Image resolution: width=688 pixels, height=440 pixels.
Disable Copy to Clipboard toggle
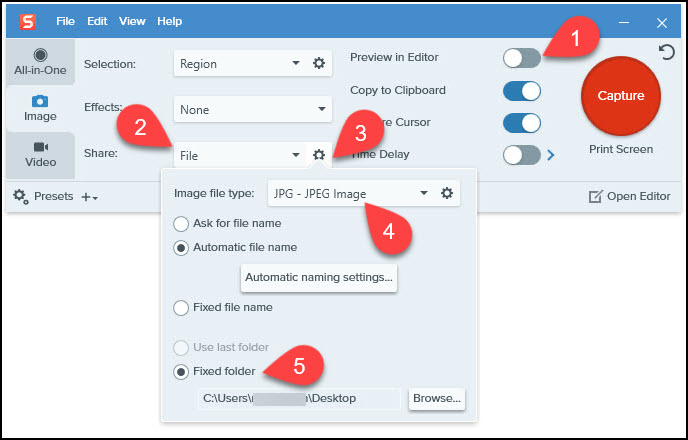coord(521,91)
